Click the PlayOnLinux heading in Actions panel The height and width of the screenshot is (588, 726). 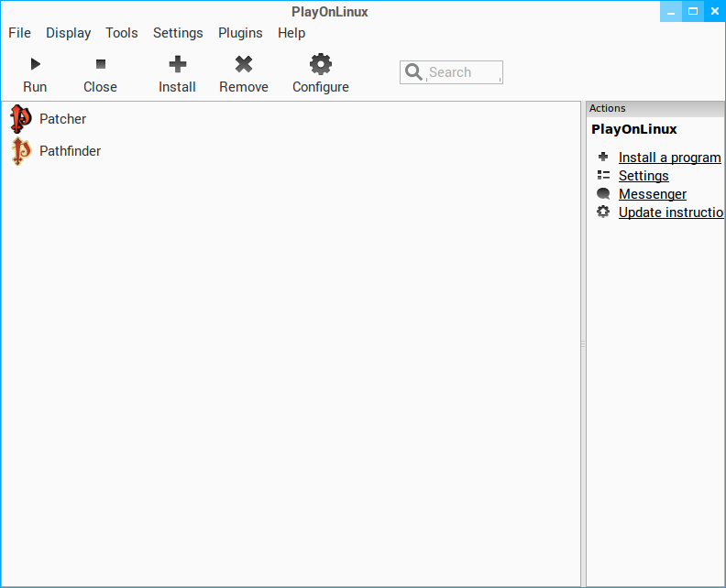pos(633,129)
